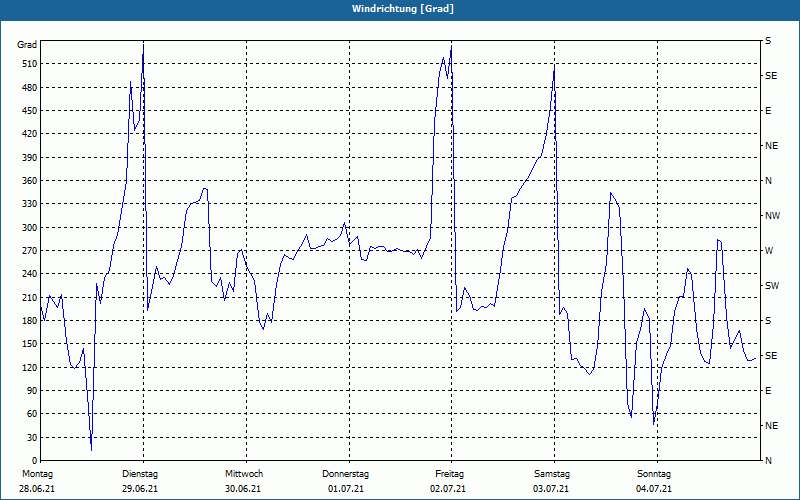This screenshot has width=800, height=500.
Task: Click the 390 axis tick label
Action: click(30, 157)
